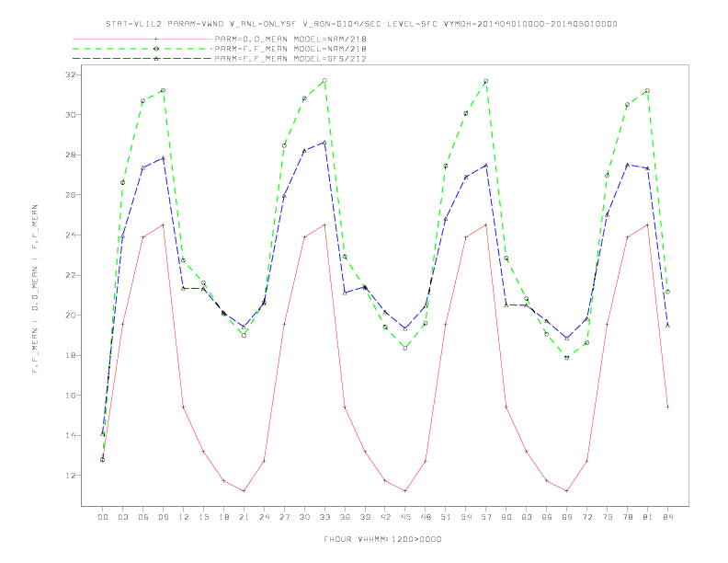Click the red solid legend line sample
This screenshot has width=728, height=563.
pos(142,39)
